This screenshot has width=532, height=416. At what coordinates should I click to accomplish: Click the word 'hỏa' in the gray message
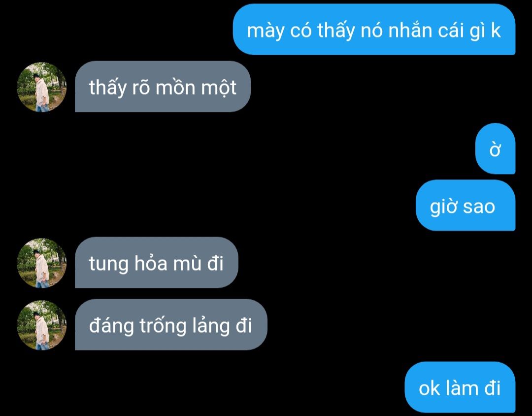[151, 263]
